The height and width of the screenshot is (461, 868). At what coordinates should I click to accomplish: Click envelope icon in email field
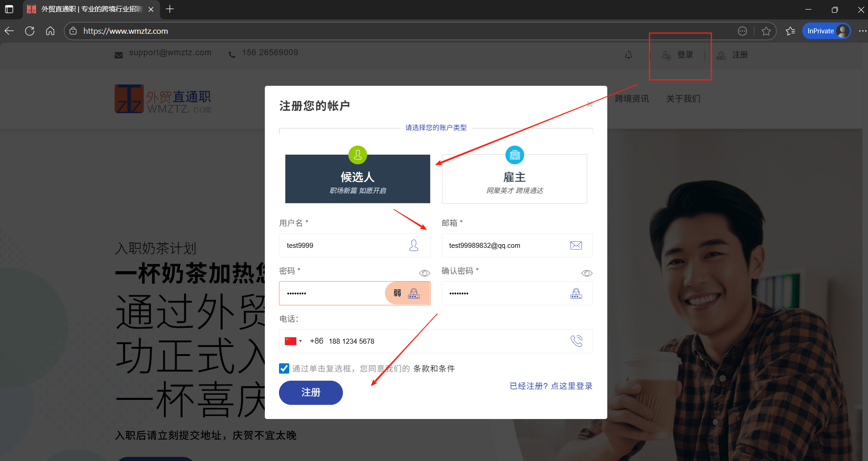click(x=576, y=246)
